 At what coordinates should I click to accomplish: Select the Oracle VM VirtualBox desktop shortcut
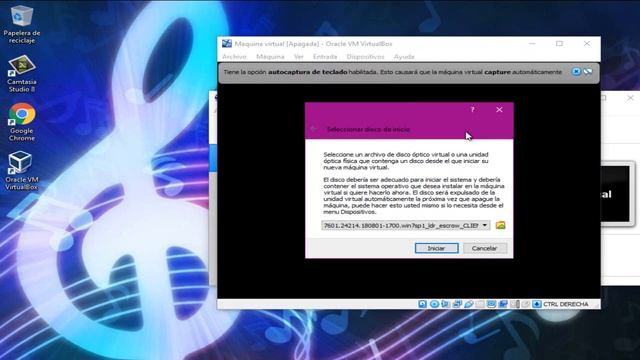tap(22, 171)
